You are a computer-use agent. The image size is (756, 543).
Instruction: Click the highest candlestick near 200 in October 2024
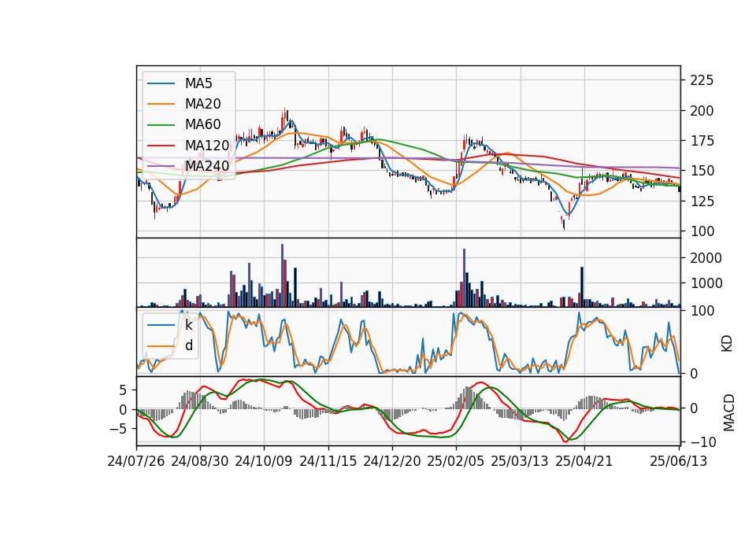point(287,117)
